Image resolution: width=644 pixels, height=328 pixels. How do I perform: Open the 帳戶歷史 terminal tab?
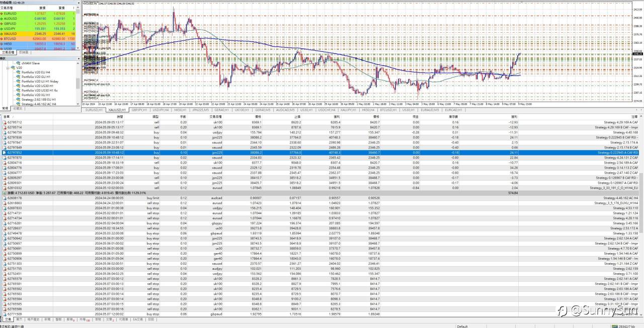(34, 319)
